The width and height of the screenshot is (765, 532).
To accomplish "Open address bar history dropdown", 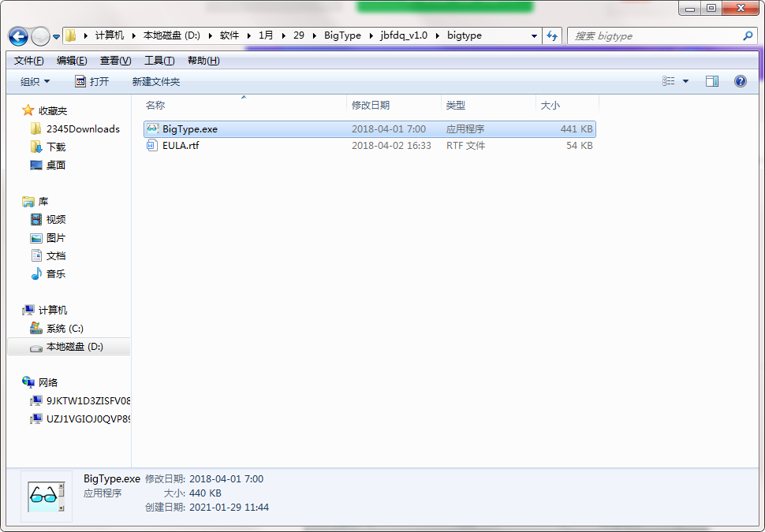I will click(x=534, y=36).
